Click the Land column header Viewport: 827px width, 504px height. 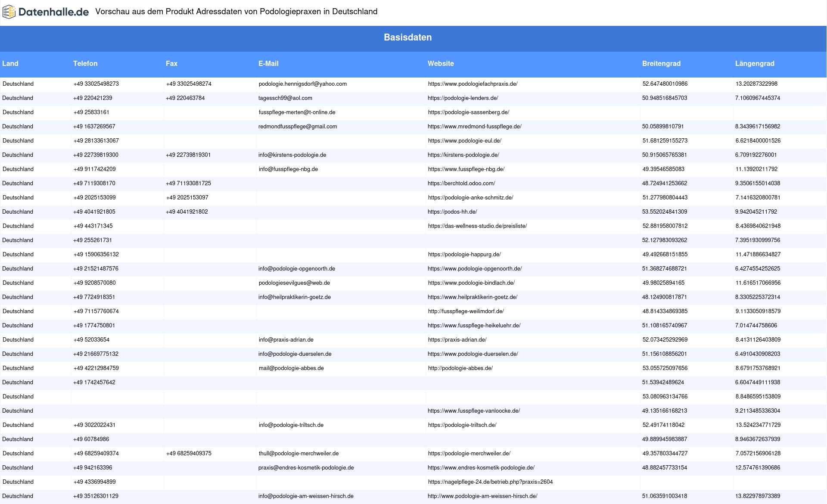tap(10, 63)
